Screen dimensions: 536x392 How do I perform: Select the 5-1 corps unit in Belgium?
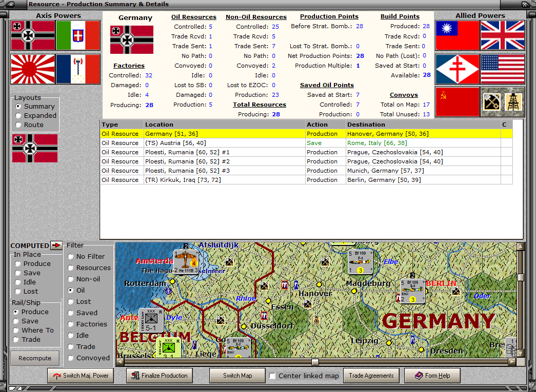tap(151, 320)
